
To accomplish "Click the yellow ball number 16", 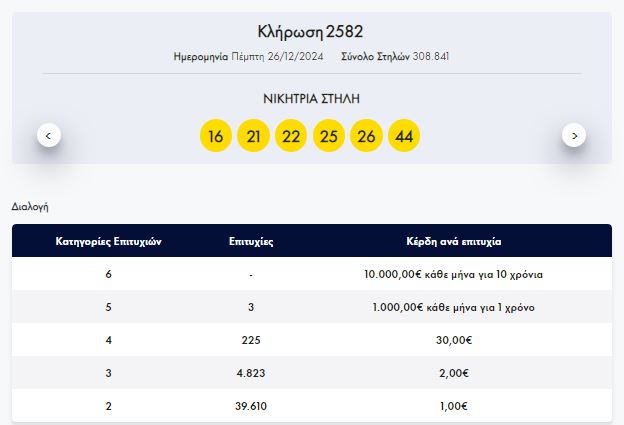I will click(x=215, y=136).
